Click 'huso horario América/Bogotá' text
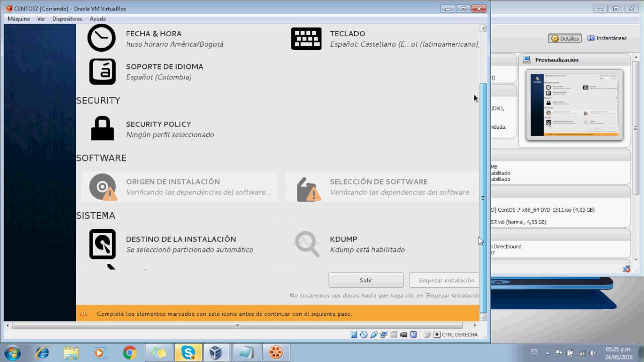The image size is (644, 362). [x=175, y=44]
